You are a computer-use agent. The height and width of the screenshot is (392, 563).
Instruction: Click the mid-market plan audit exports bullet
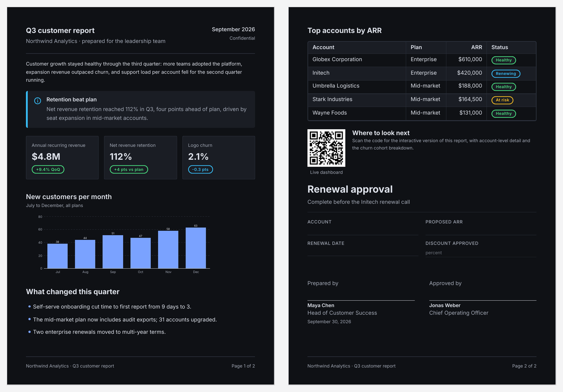coord(125,320)
